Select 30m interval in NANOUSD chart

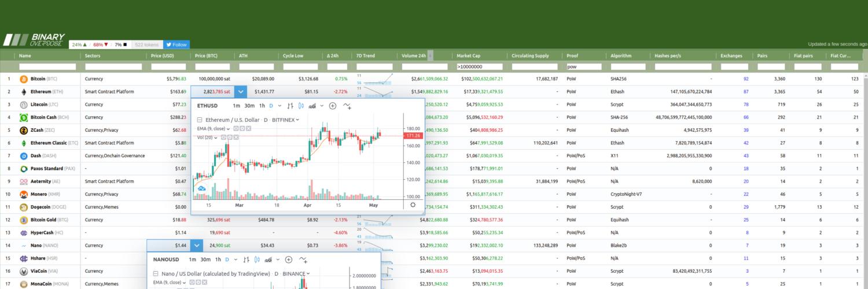click(x=205, y=260)
